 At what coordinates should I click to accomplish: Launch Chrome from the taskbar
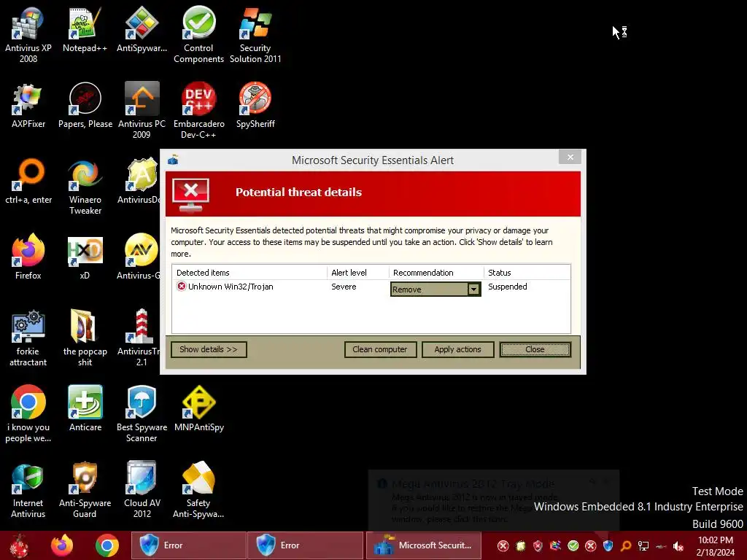pos(107,545)
